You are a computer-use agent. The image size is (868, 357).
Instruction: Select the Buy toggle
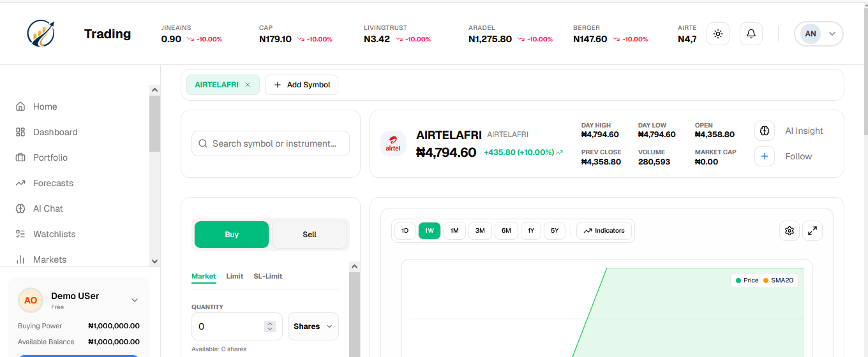point(232,235)
